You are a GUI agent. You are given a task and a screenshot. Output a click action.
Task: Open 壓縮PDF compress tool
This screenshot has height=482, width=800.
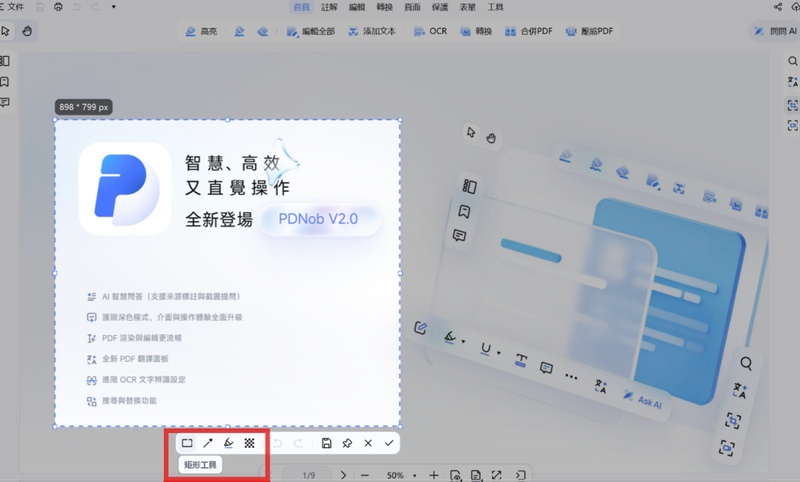coord(589,31)
